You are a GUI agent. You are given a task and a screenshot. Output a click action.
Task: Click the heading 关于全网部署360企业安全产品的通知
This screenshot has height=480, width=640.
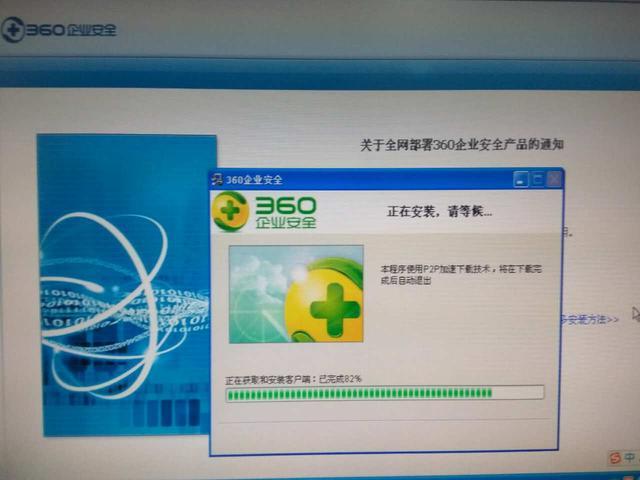pyautogui.click(x=462, y=144)
